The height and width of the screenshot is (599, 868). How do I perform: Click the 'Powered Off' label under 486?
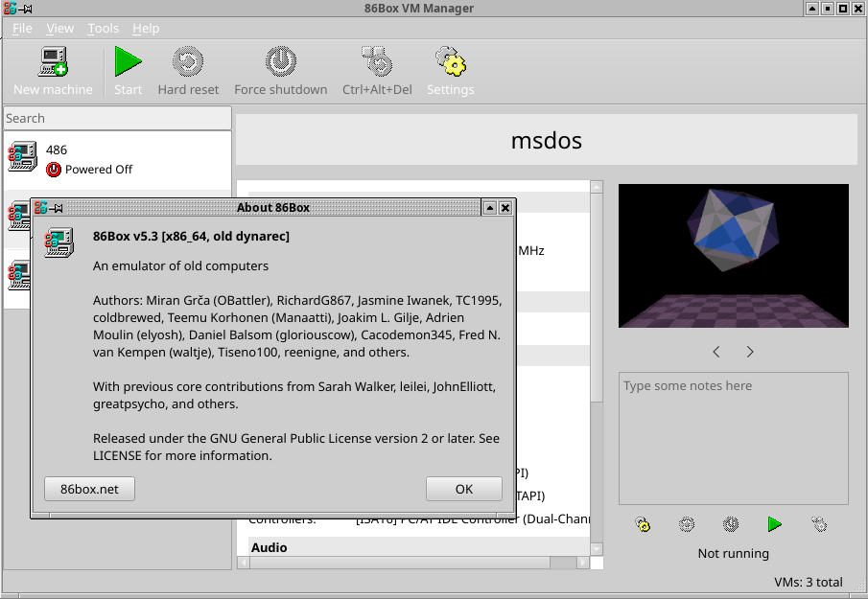pos(99,170)
